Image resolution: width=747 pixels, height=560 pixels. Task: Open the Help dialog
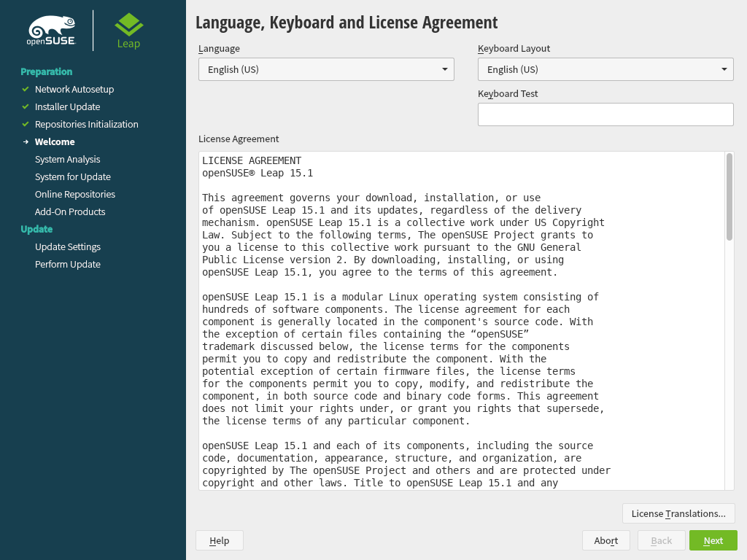point(219,540)
